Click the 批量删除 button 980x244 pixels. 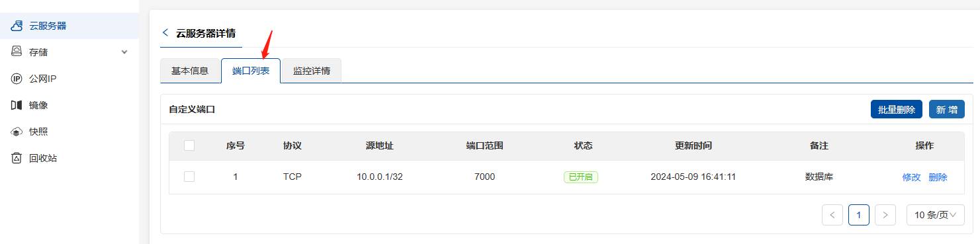897,110
